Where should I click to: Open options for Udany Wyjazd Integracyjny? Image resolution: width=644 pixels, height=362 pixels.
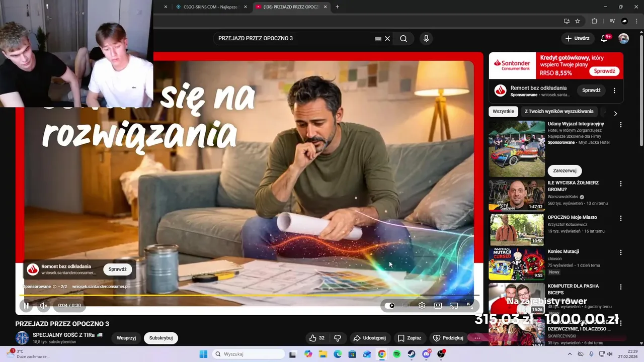point(620,125)
